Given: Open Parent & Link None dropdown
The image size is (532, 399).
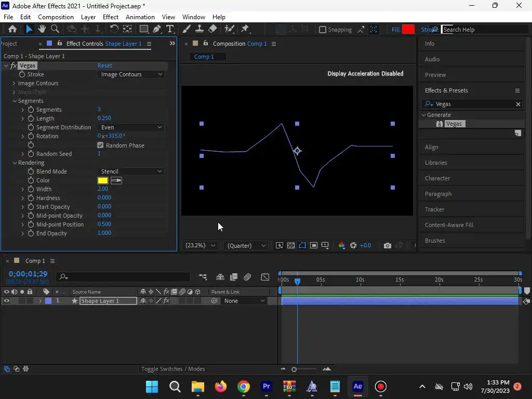Looking at the screenshot, I should coord(244,301).
